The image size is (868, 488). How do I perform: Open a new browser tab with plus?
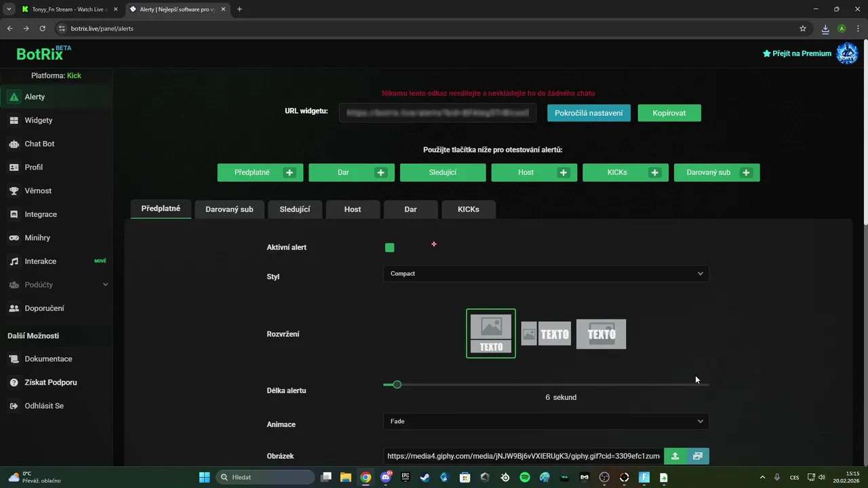coord(239,9)
